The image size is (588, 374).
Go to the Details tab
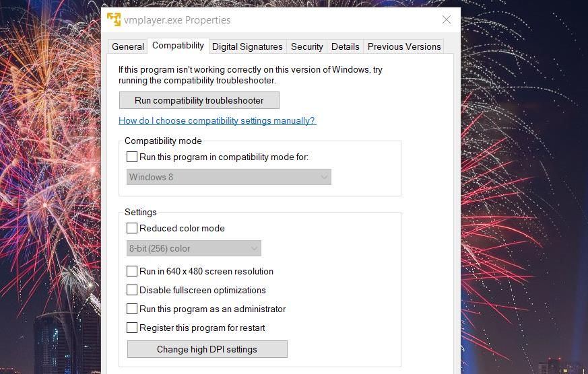(345, 46)
